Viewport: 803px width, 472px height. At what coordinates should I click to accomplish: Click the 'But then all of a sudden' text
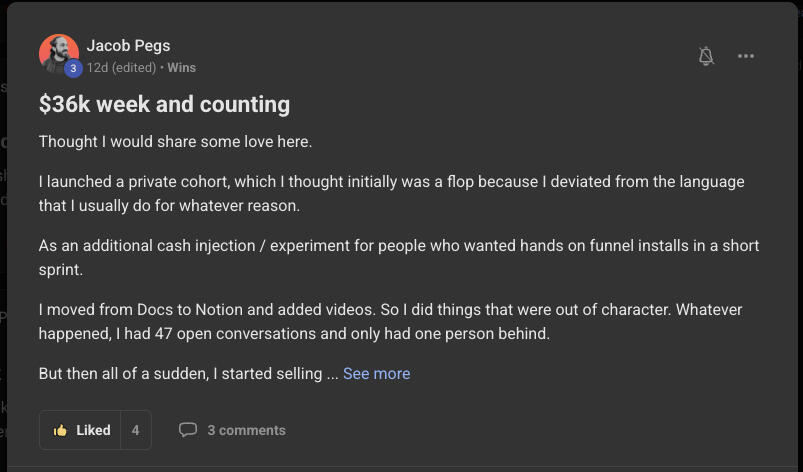click(180, 373)
